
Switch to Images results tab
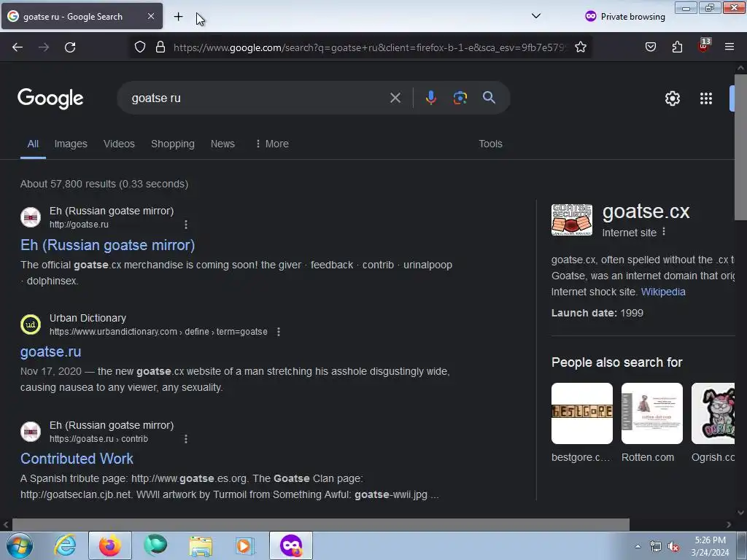click(x=71, y=144)
